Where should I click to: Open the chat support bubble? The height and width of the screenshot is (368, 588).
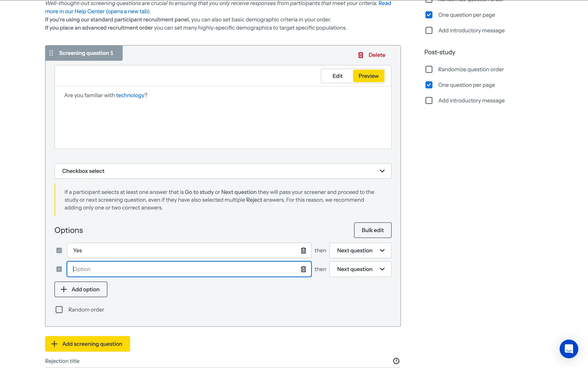click(569, 349)
